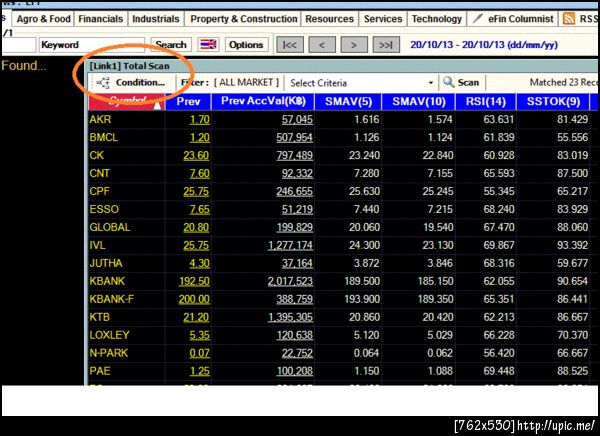Click PAE SSTOK value 88.525
The image size is (600, 436).
[x=572, y=372]
